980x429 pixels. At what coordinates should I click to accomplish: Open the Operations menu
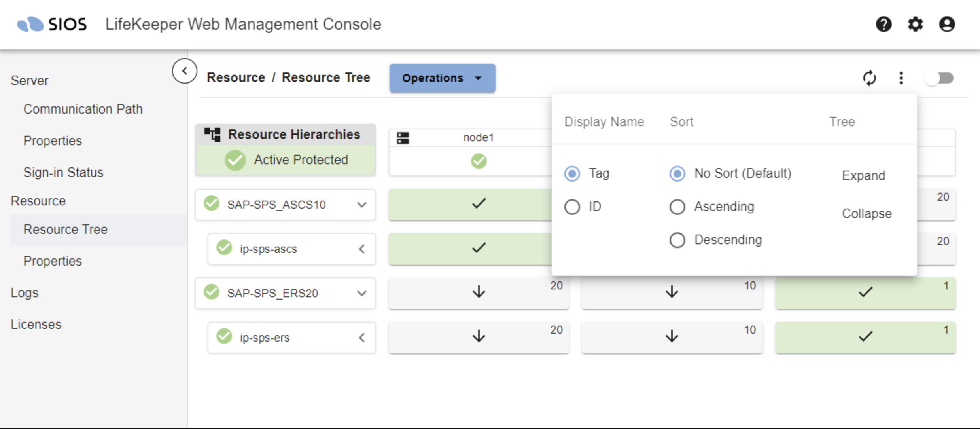[x=442, y=78]
